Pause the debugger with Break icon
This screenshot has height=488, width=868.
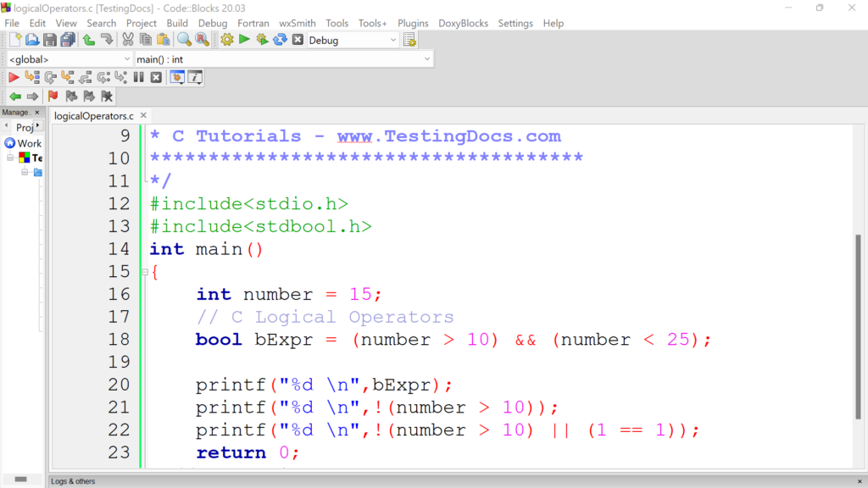pos(138,77)
